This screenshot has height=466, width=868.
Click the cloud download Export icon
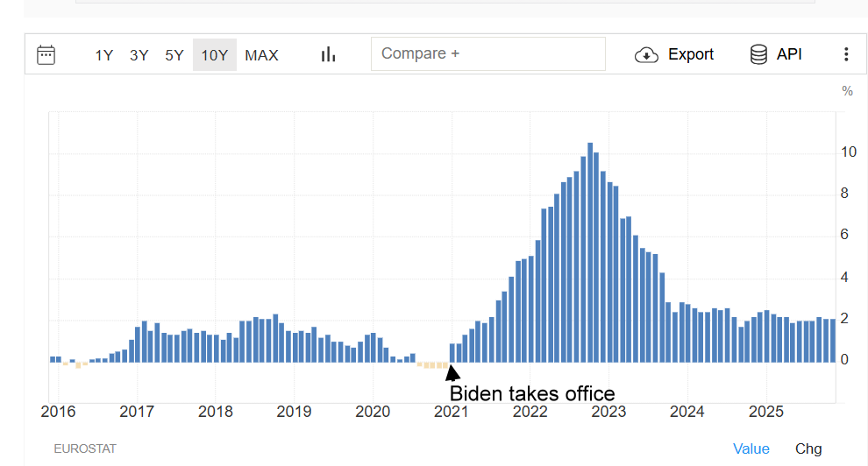click(x=646, y=55)
